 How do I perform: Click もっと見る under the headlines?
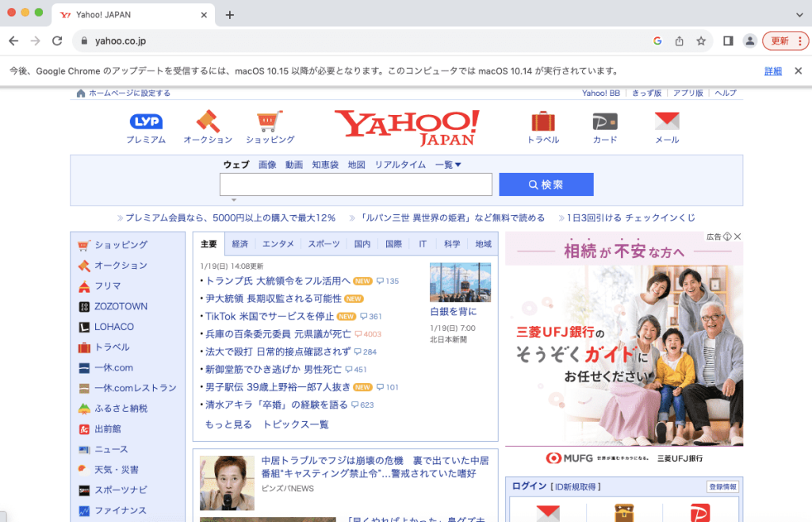228,424
